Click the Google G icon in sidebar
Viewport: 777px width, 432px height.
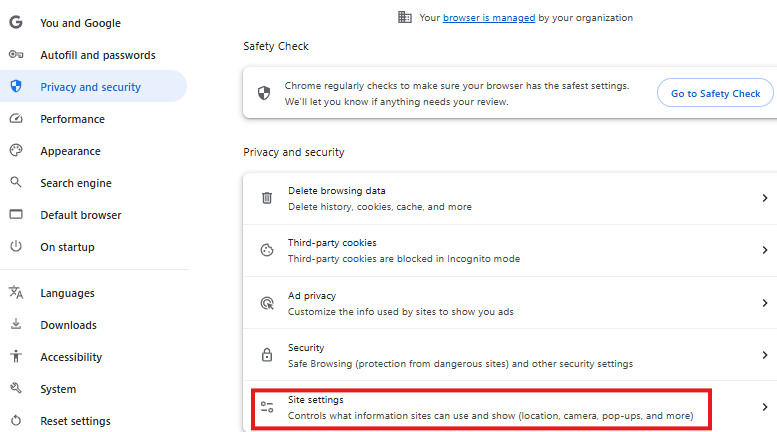tap(16, 23)
